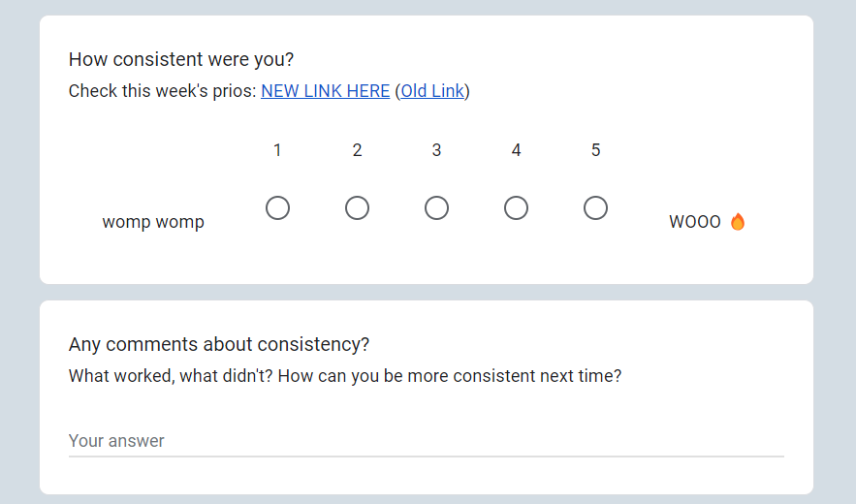The width and height of the screenshot is (856, 504).
Task: Focus the Your answer text field
Action: click(x=426, y=441)
